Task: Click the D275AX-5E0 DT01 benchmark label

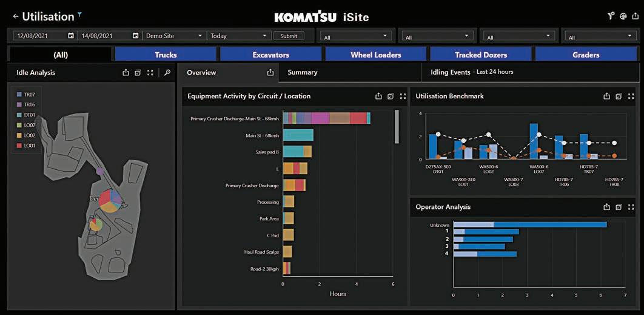Action: point(438,169)
